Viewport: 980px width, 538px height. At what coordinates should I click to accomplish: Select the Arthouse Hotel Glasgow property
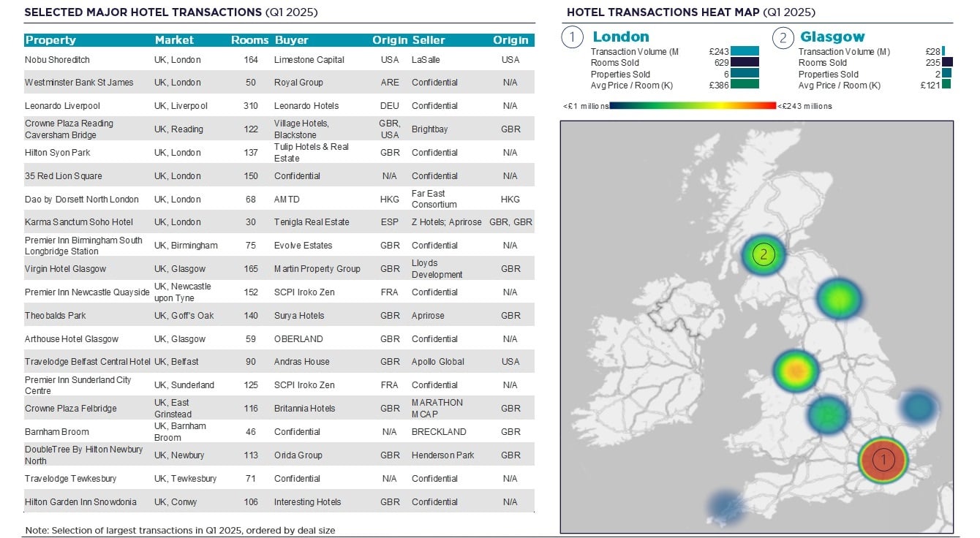pyautogui.click(x=72, y=339)
